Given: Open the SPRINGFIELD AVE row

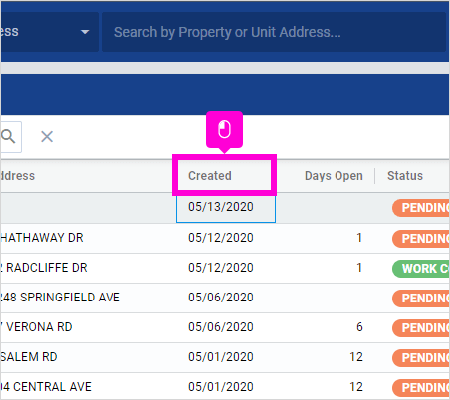Looking at the screenshot, I should (x=225, y=298).
